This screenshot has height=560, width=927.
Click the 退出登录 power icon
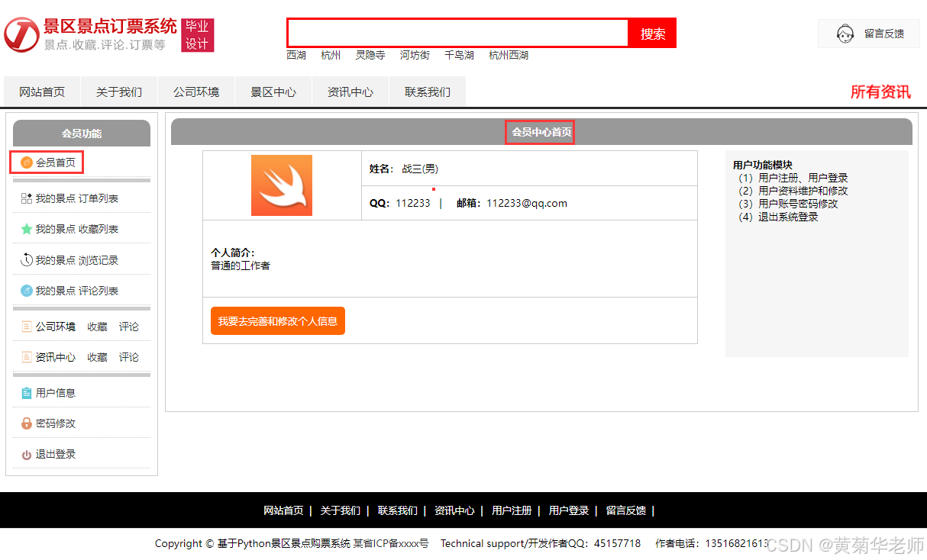pyautogui.click(x=27, y=455)
